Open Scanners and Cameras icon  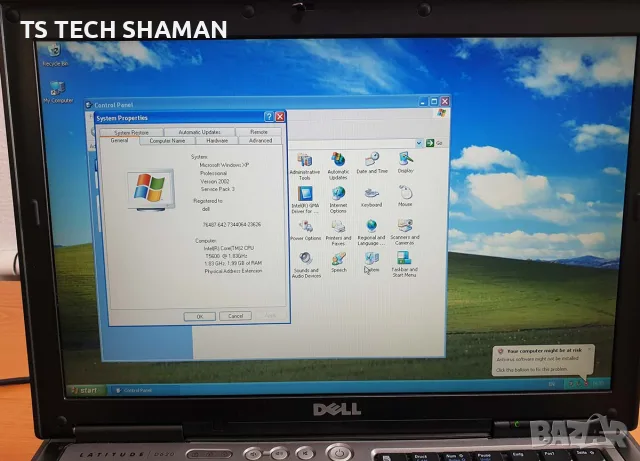404,232
